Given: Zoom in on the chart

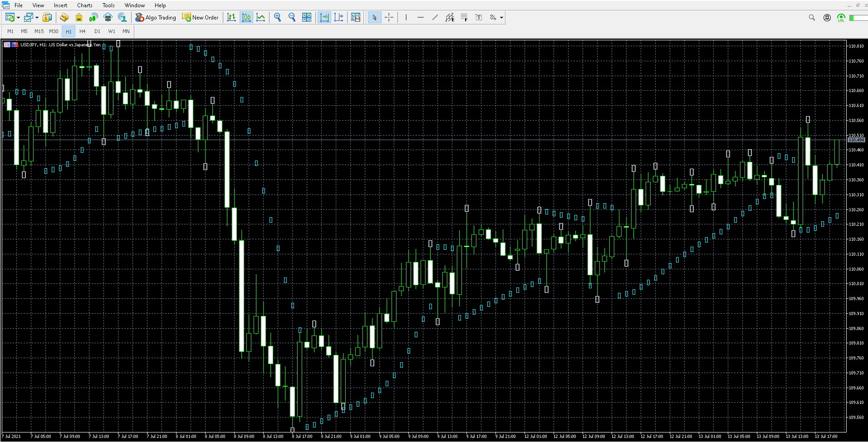Looking at the screenshot, I should 278,17.
